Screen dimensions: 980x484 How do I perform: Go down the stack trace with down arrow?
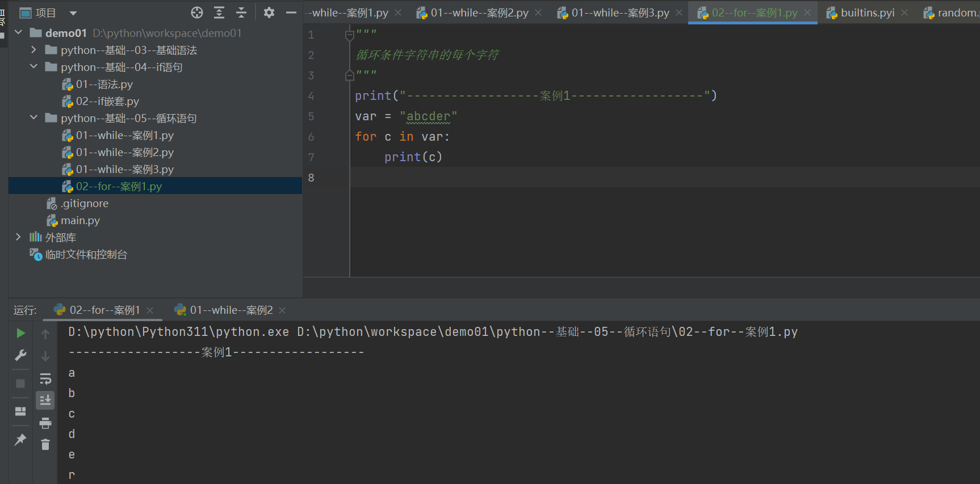click(45, 356)
